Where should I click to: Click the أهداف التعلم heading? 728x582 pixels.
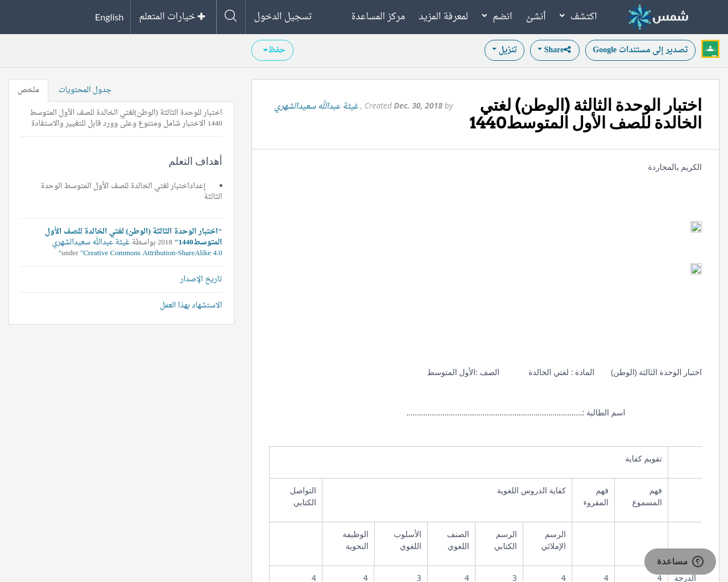pos(195,161)
